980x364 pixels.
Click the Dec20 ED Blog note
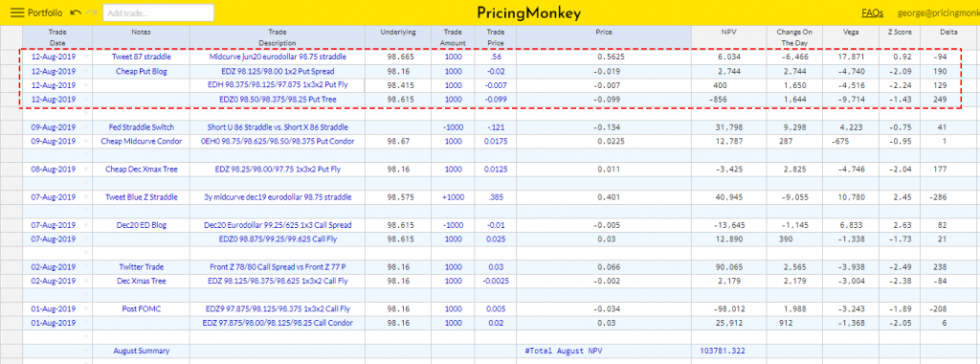(142, 225)
